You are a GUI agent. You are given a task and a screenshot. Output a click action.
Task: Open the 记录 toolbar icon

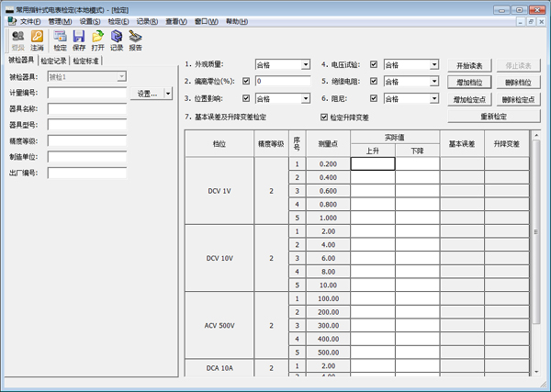117,39
